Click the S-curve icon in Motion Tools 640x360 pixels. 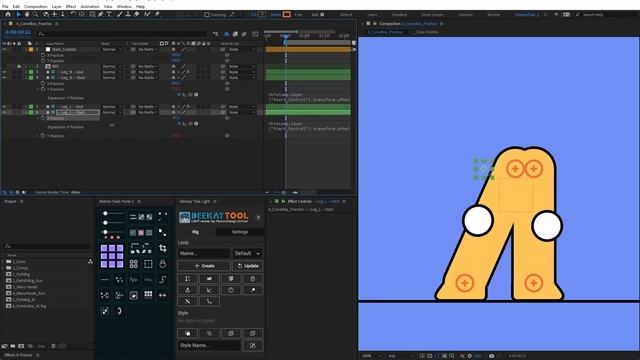click(162, 280)
